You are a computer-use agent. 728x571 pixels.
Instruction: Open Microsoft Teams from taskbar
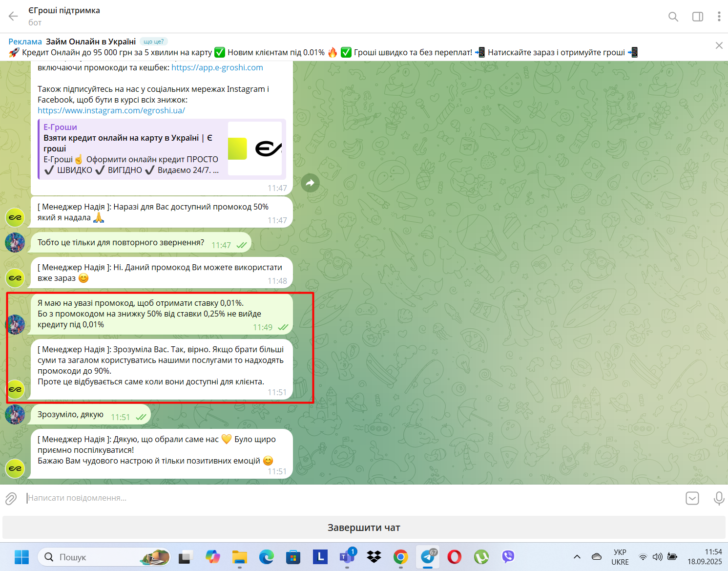click(347, 557)
